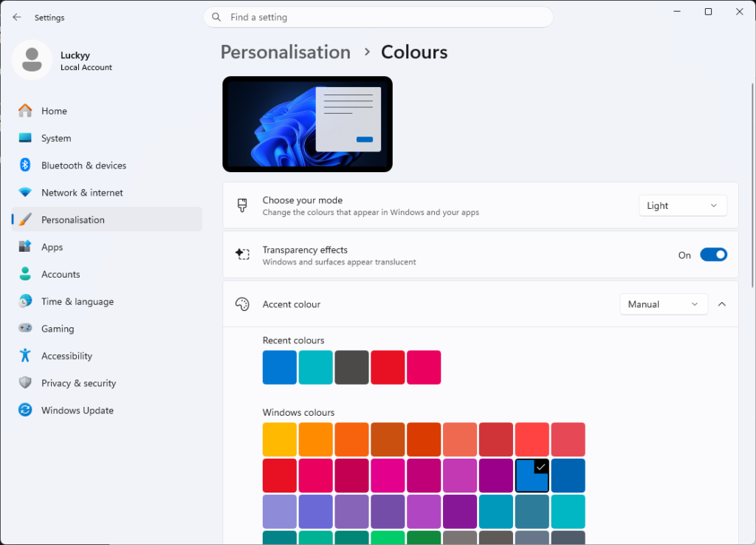Turn off Transparency effects toggle
756x545 pixels.
coord(714,255)
